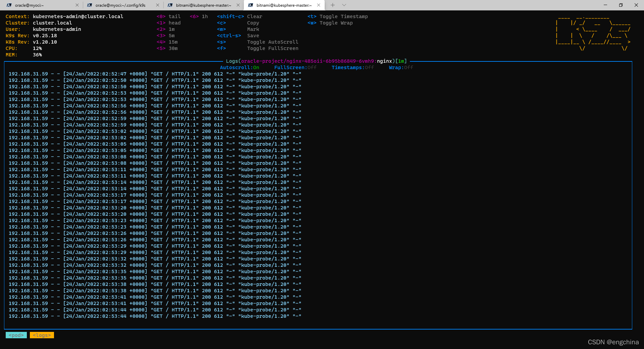644x349 pixels.
Task: Click the K9s ASCII art logo
Action: 593,34
